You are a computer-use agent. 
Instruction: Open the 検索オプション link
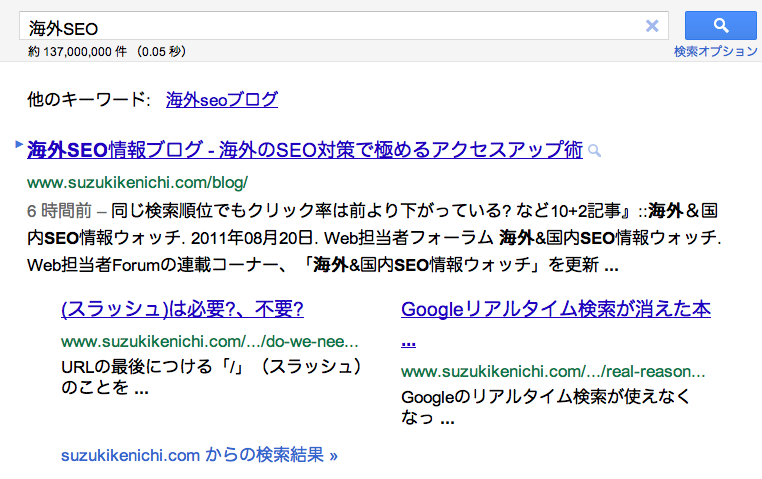coord(715,51)
